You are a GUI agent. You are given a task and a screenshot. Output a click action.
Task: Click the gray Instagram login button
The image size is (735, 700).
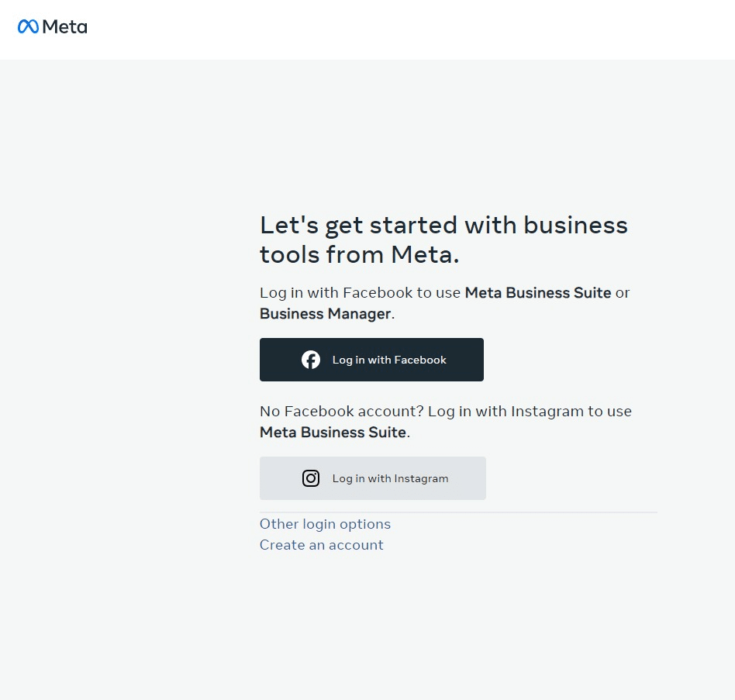click(372, 478)
